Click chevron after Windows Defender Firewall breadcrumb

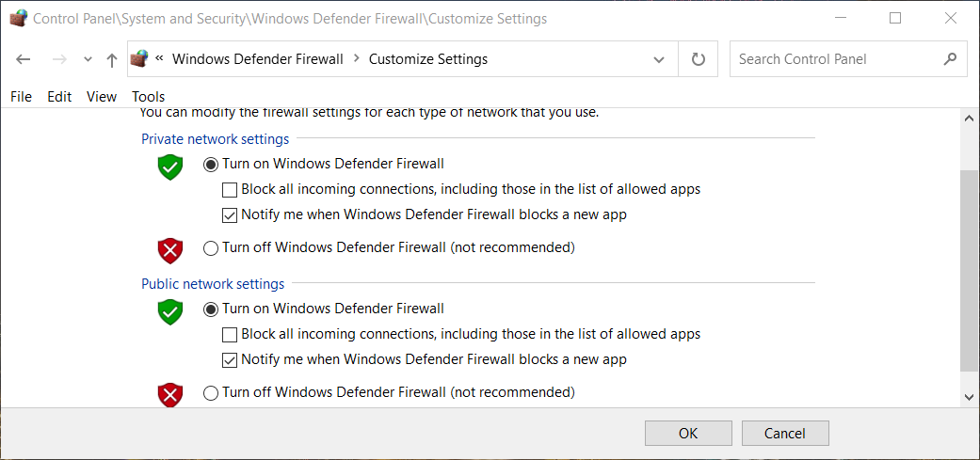(x=356, y=58)
